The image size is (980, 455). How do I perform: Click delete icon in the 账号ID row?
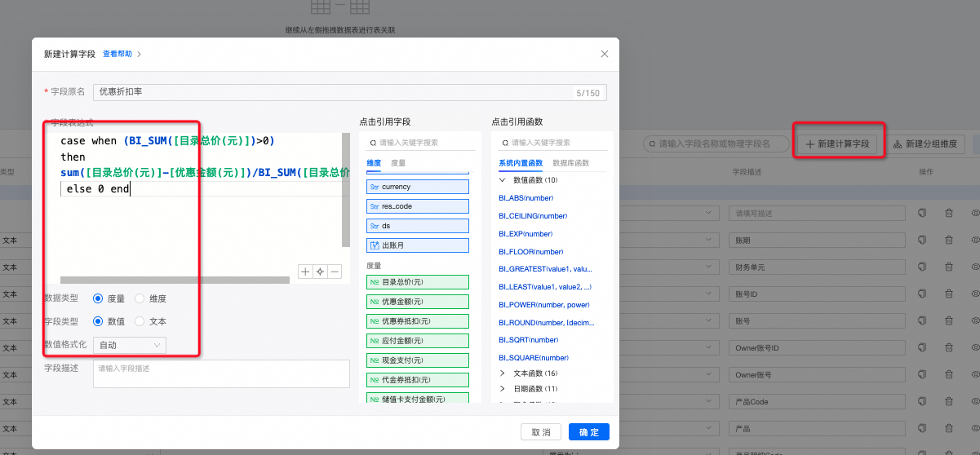pyautogui.click(x=949, y=294)
